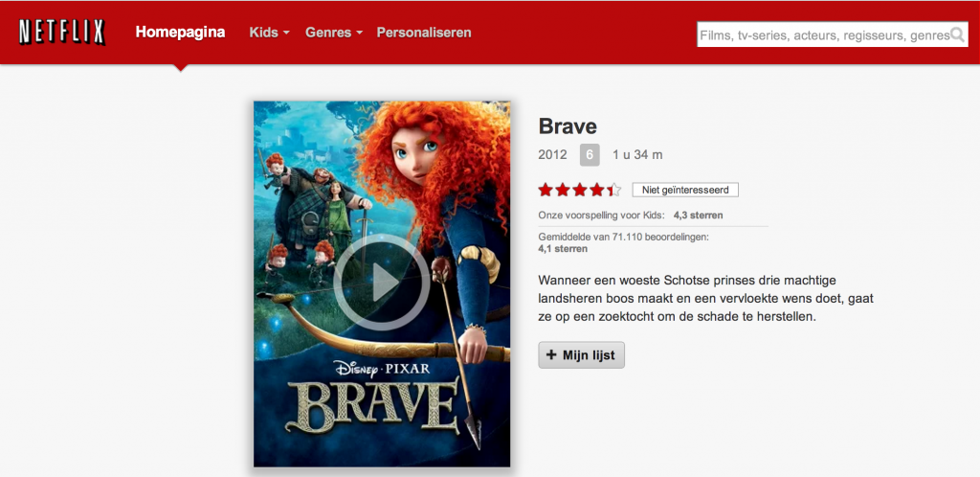
Task: Rate Brave four stars
Action: coord(597,190)
